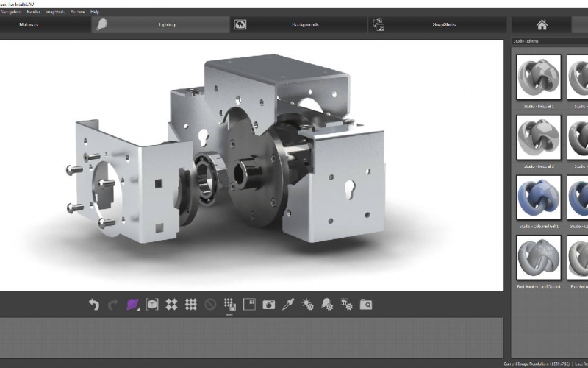Click the redo arrow icon

112,304
